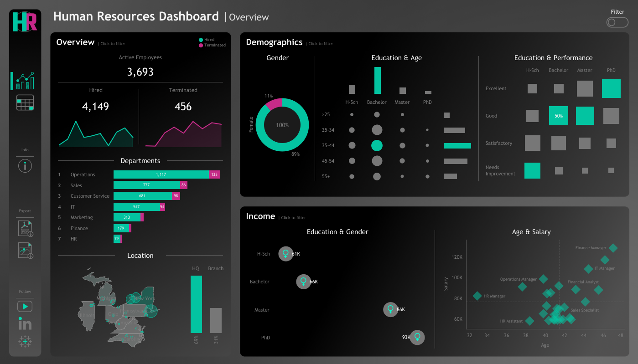Screen dimensions: 638x364
Task: Select the Excellent PhD performance square
Action: click(611, 88)
